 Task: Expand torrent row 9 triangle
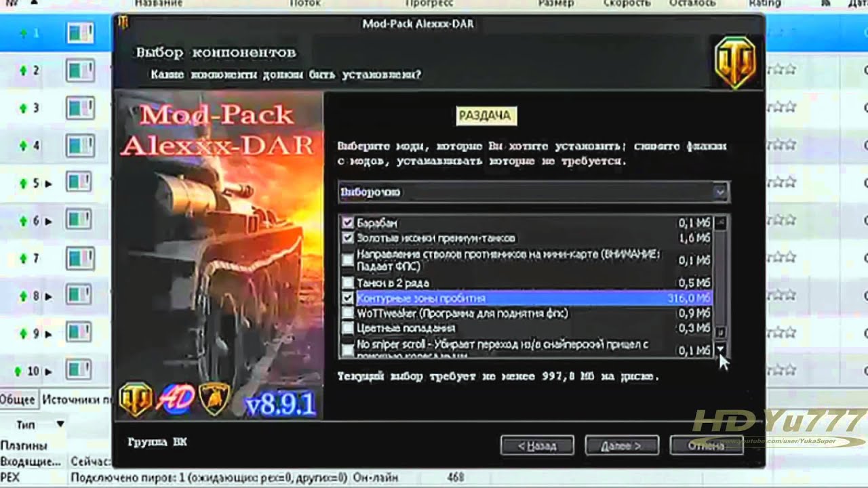click(x=48, y=334)
